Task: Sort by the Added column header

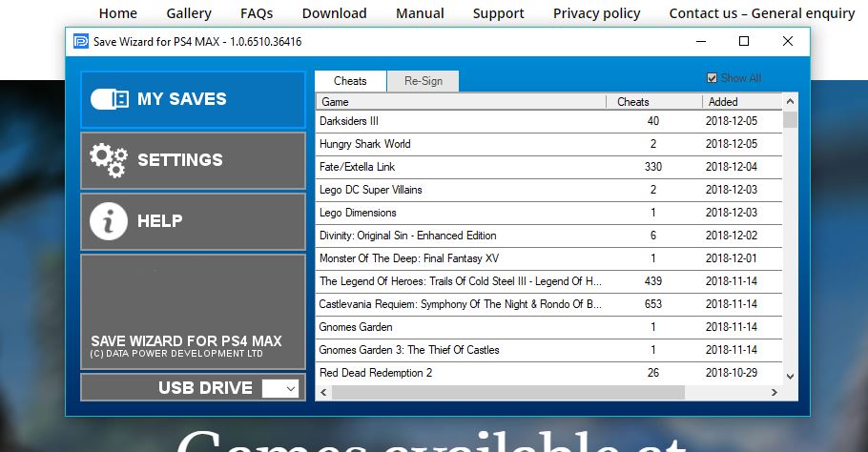Action: pos(741,102)
